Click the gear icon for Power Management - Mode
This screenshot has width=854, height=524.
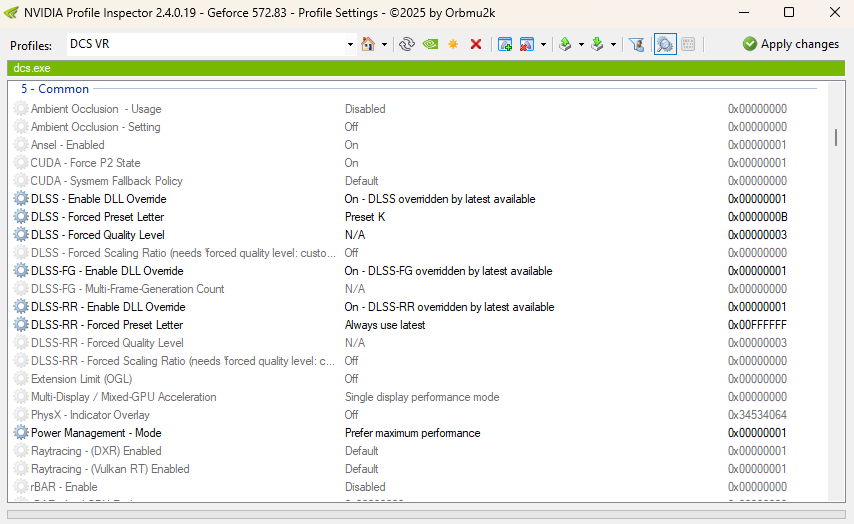pos(21,433)
